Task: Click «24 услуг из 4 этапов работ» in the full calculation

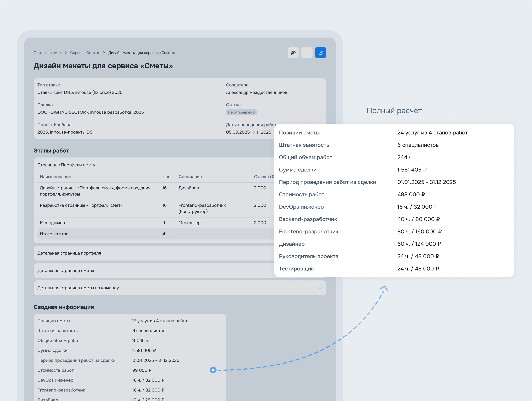Action: click(x=432, y=133)
